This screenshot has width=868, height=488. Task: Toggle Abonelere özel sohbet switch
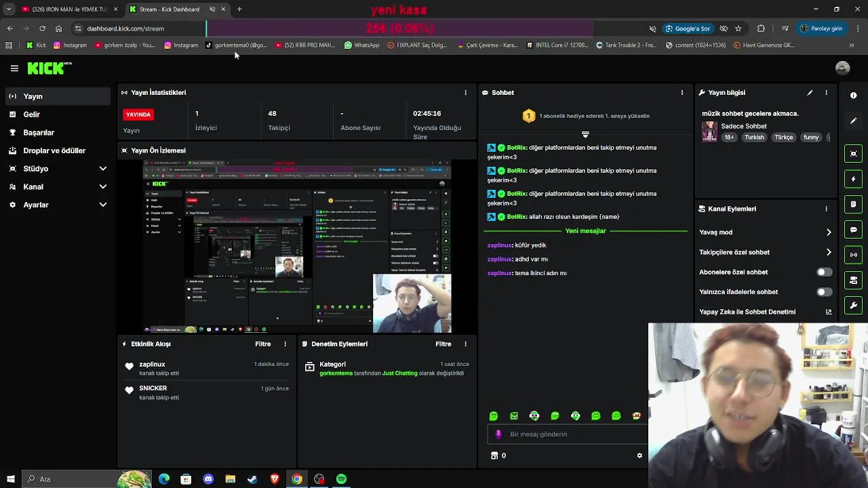click(x=824, y=272)
